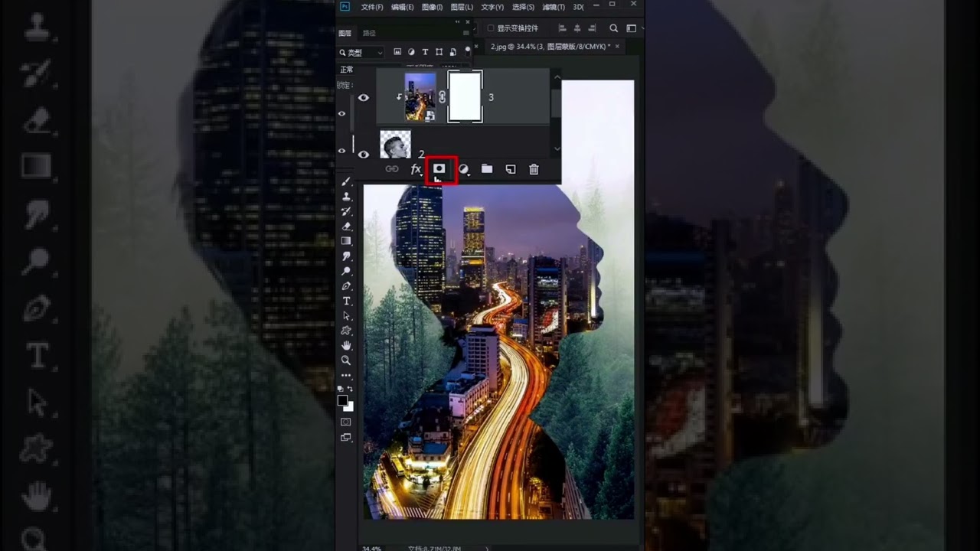This screenshot has height=551, width=980.
Task: Select the 2.jpg document tab
Action: (x=550, y=47)
